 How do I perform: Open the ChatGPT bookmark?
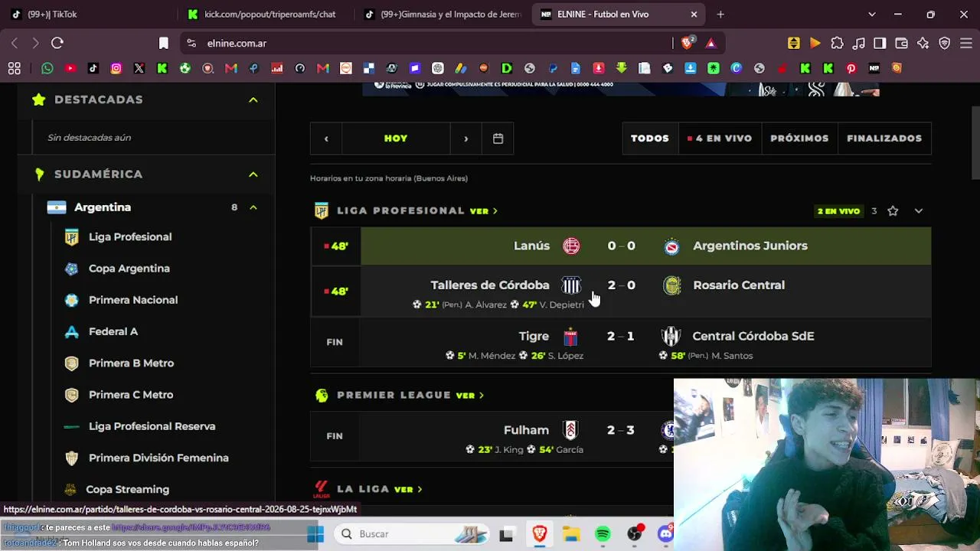(x=438, y=68)
